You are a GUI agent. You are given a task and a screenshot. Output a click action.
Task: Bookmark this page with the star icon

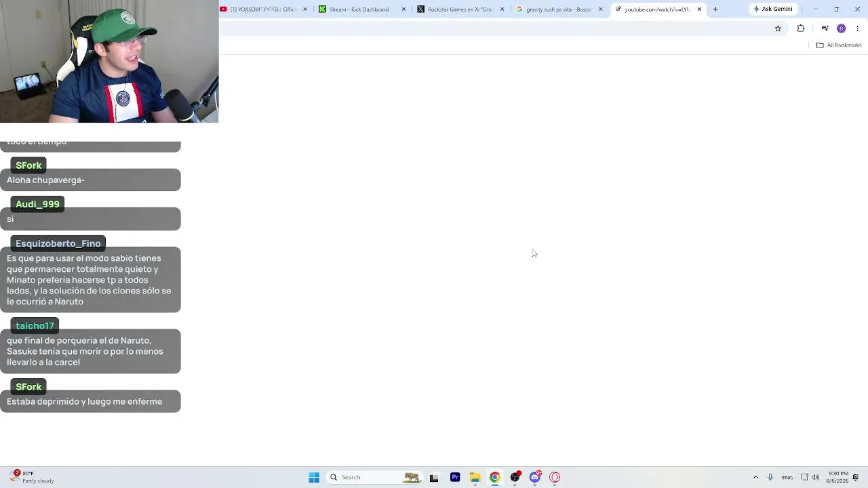click(778, 28)
